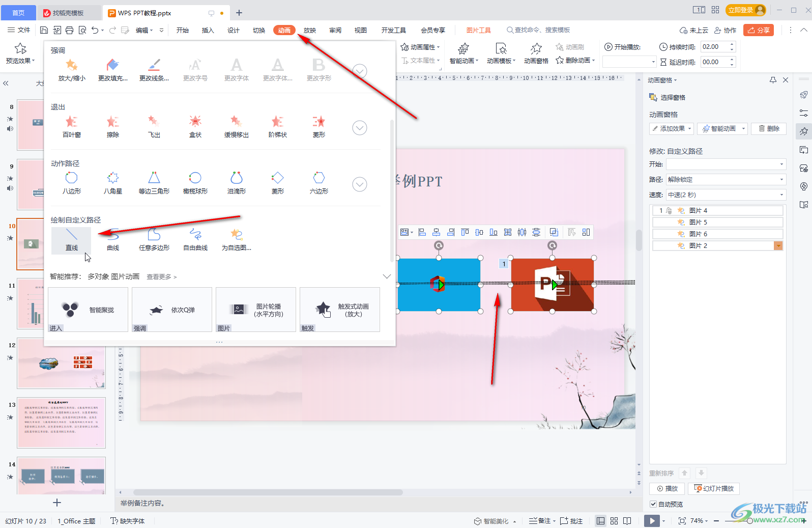Viewport: 812px width, 528px height.
Task: Expand more 动作路径 motion paths
Action: [360, 184]
